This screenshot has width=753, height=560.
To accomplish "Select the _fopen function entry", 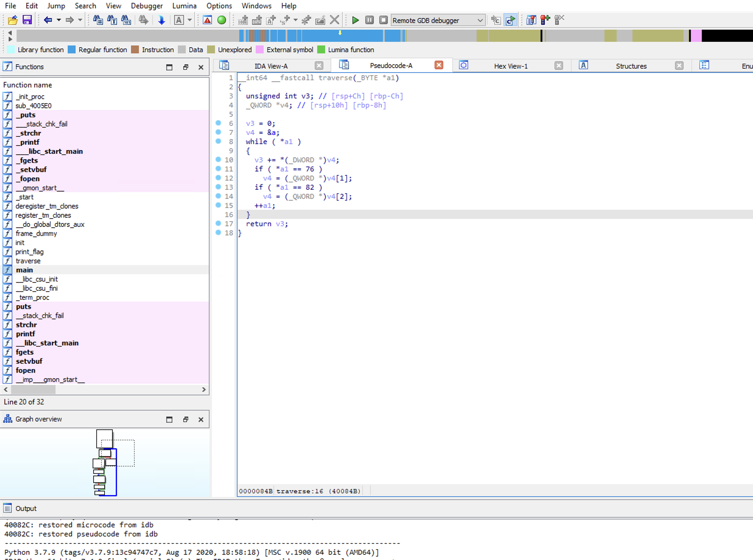I will (x=28, y=179).
